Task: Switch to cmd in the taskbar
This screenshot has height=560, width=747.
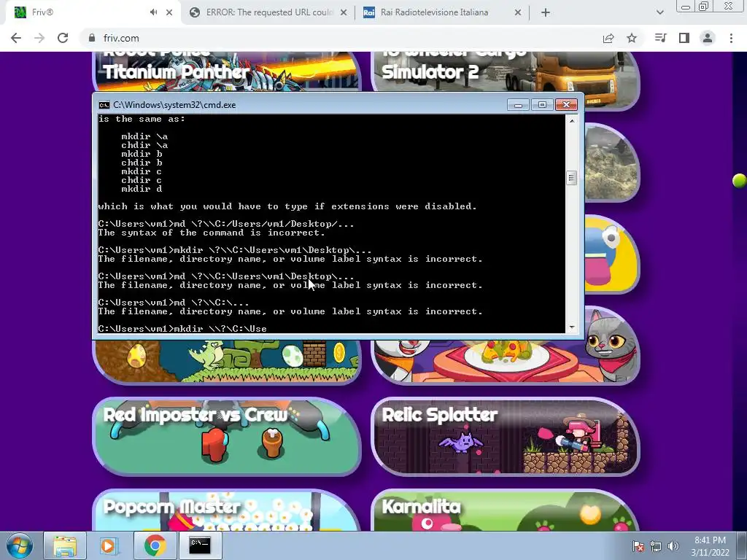Action: (x=200, y=545)
